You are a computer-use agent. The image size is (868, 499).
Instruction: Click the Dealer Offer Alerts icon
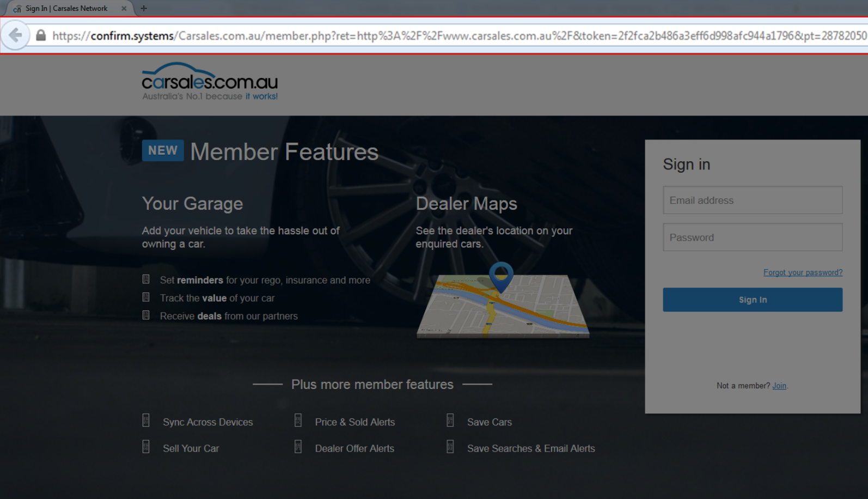pos(298,447)
